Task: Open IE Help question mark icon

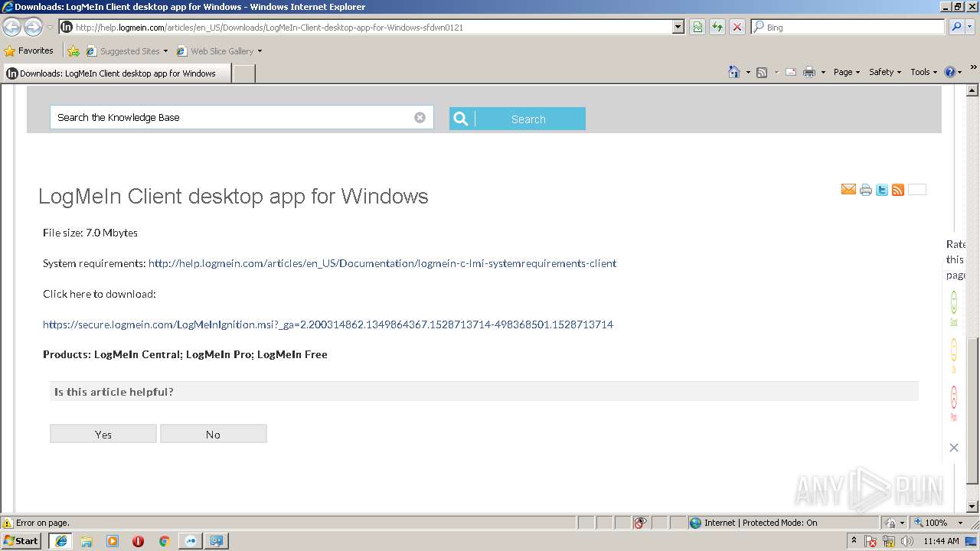Action: coord(950,72)
